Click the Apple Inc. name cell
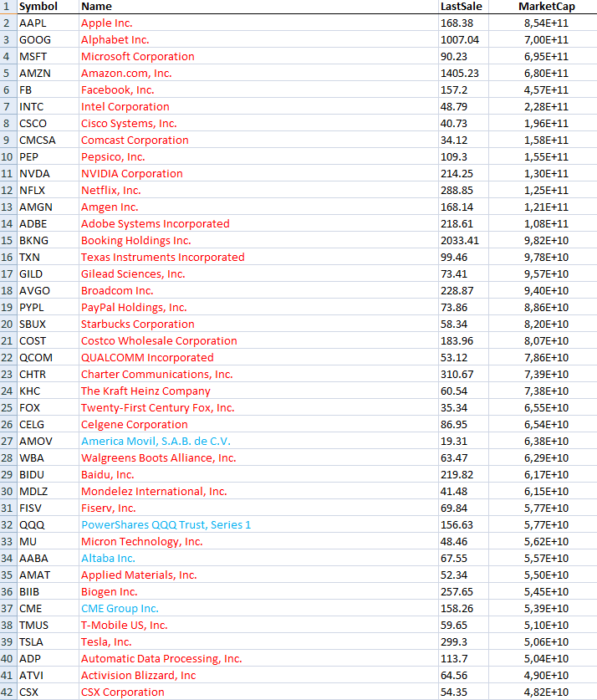Image resolution: width=597 pixels, height=700 pixels. tap(259, 23)
